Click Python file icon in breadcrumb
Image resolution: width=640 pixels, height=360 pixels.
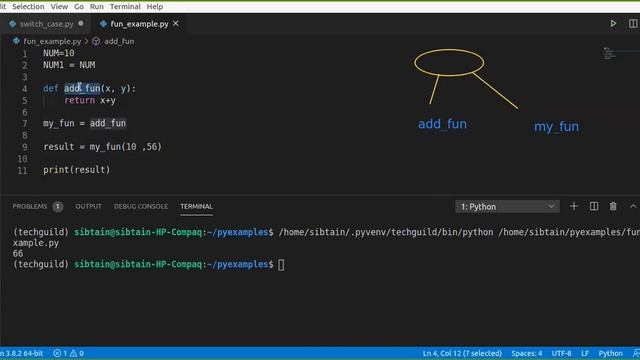click(16, 41)
